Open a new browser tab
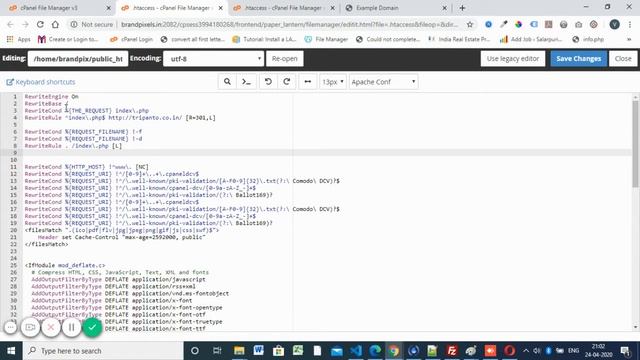 (462, 8)
